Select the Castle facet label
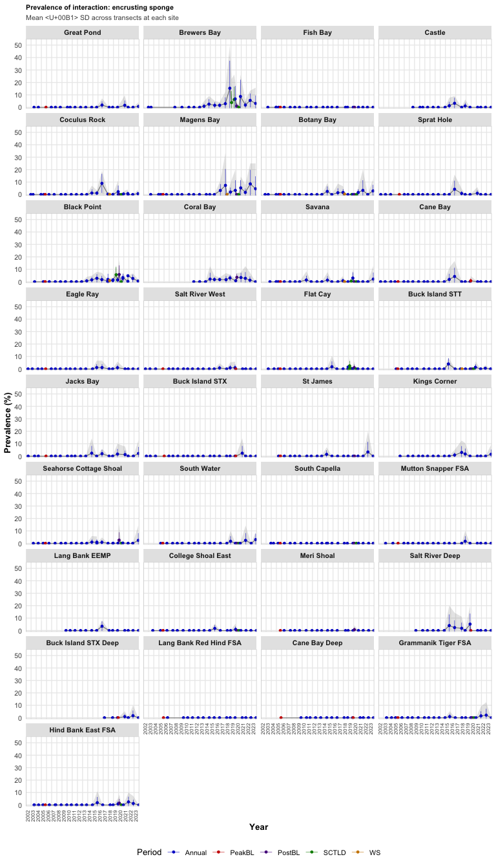The height and width of the screenshot is (868, 496). [x=435, y=32]
